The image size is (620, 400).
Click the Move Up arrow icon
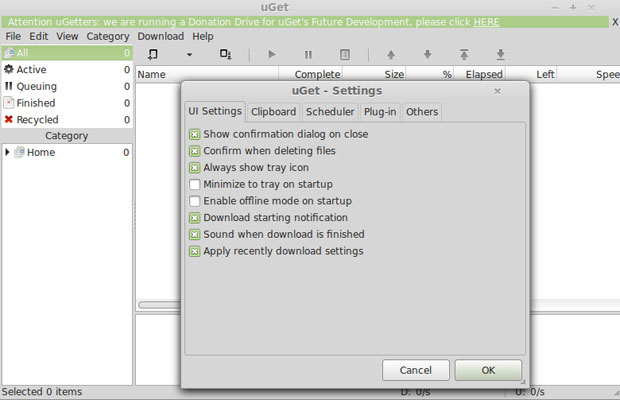click(391, 55)
